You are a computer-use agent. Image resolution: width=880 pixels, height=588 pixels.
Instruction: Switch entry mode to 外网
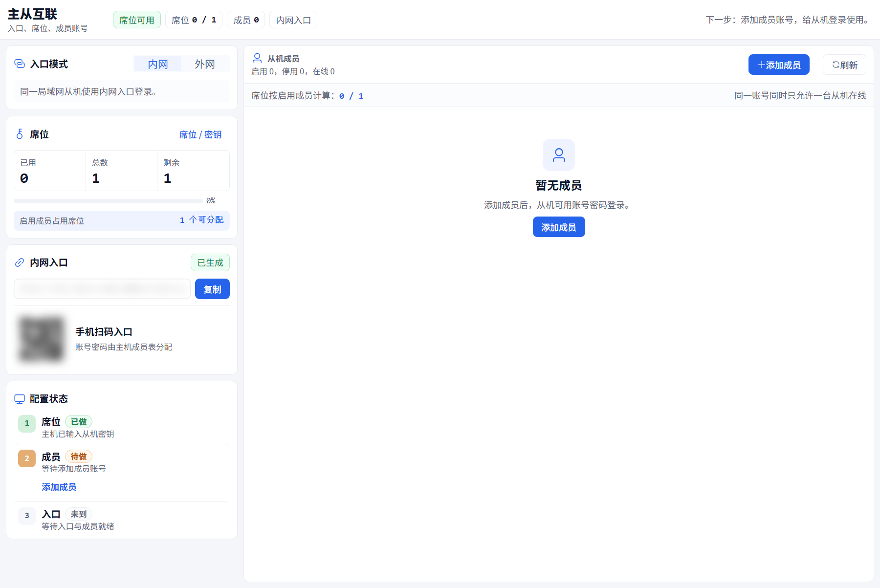tap(205, 64)
